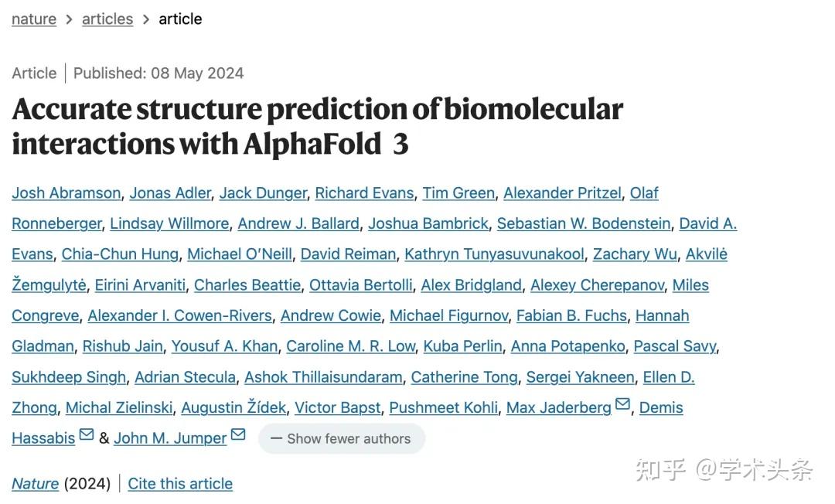Open the Nature journal page link
The width and height of the screenshot is (835, 504).
(x=35, y=483)
